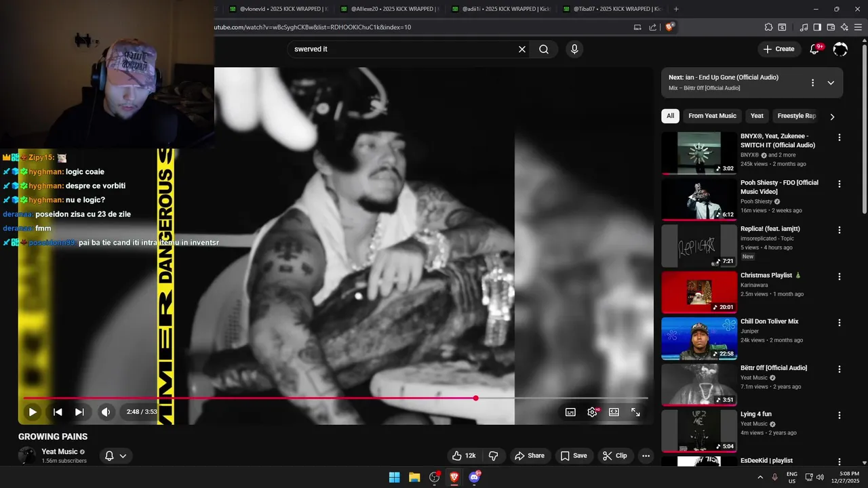The height and width of the screenshot is (488, 868).
Task: Expand the Next mix panel chevron
Action: (831, 83)
